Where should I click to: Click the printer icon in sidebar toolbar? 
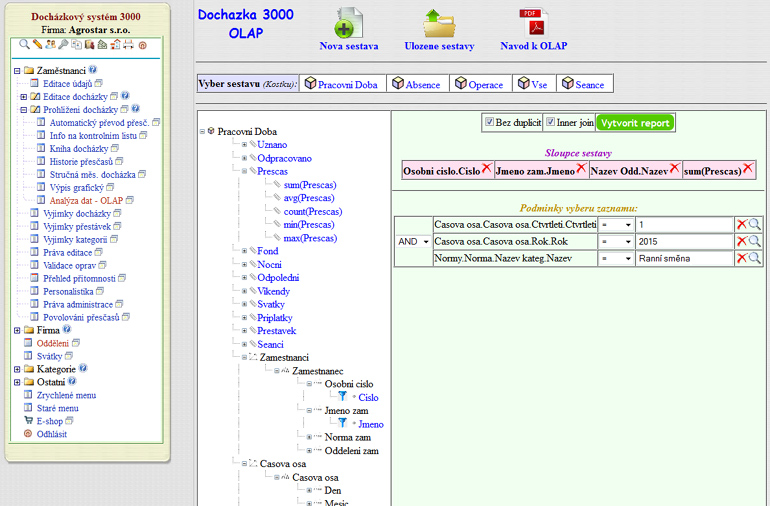click(x=128, y=45)
